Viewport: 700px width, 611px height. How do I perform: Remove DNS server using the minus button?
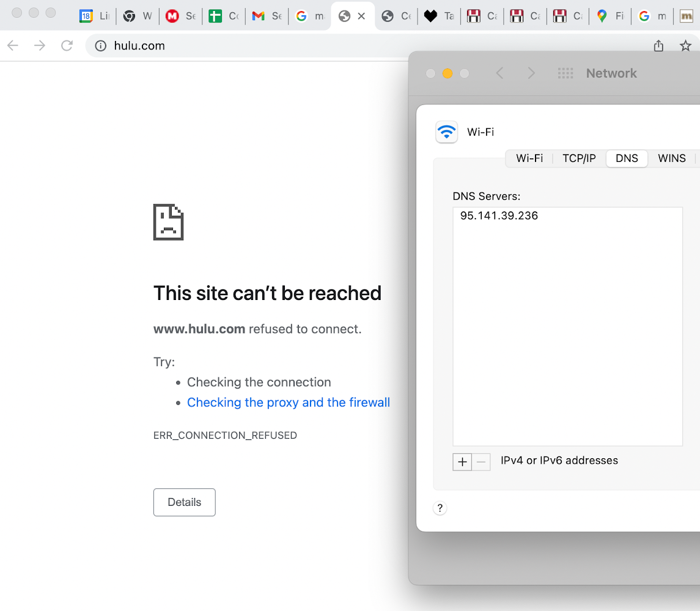482,462
